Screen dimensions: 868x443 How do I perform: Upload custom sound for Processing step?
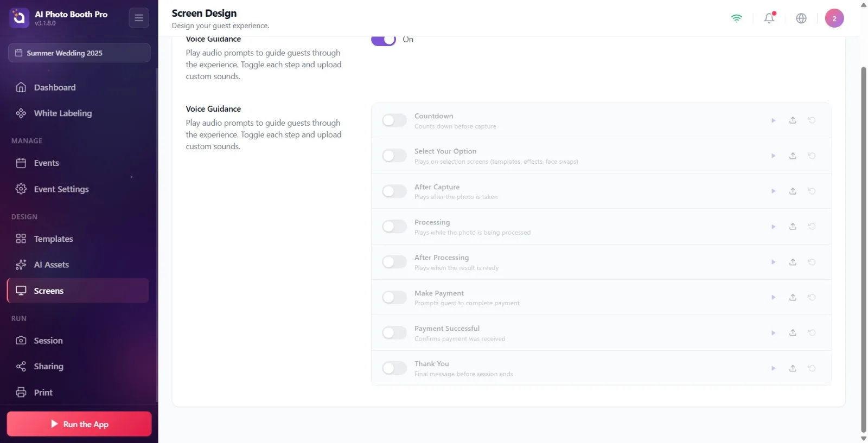pos(793,227)
